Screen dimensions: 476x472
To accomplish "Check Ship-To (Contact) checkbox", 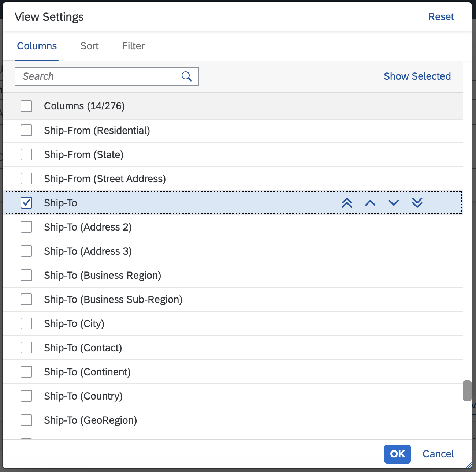I will [x=26, y=348].
